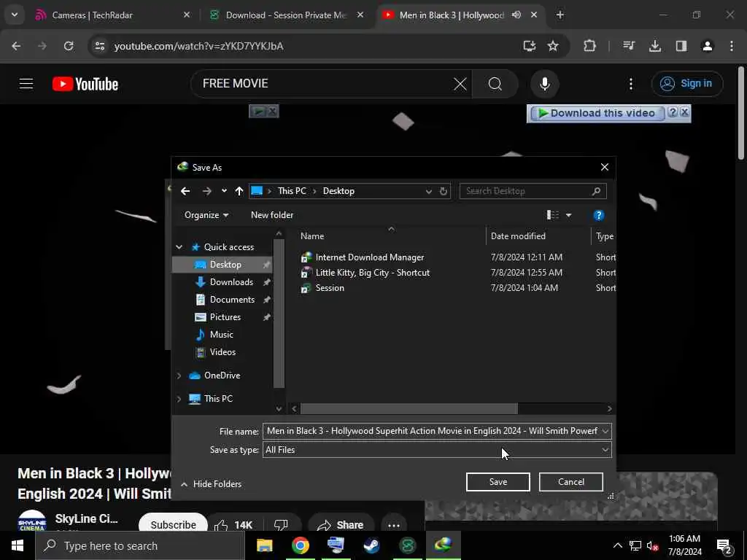Open Documents in the navigation pane
This screenshot has height=560, width=747.
(232, 300)
